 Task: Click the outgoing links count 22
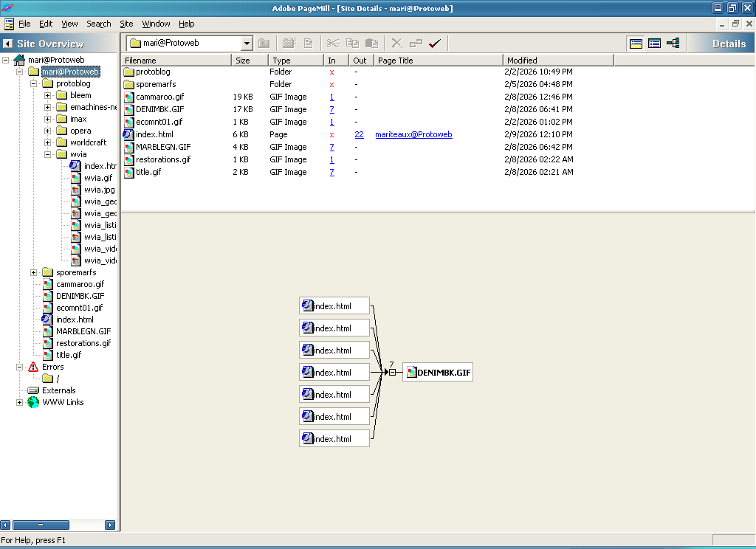(x=359, y=134)
